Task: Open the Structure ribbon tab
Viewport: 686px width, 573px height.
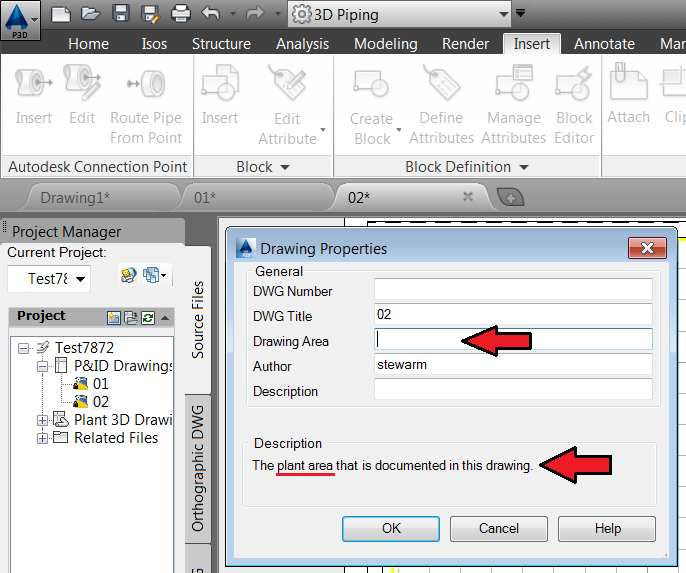Action: (x=221, y=44)
